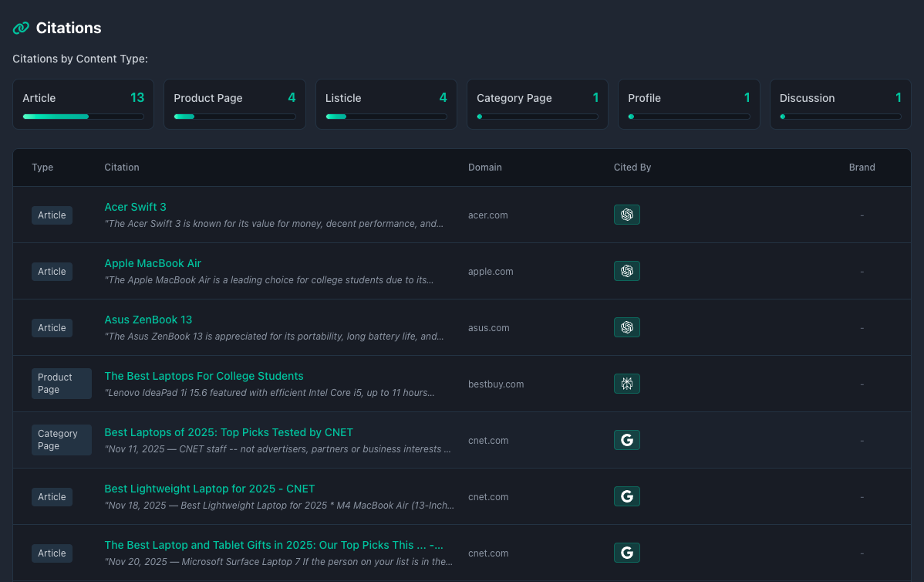Click Google icon in Best Laptops of 2025 row
924x582 pixels.
(626, 440)
